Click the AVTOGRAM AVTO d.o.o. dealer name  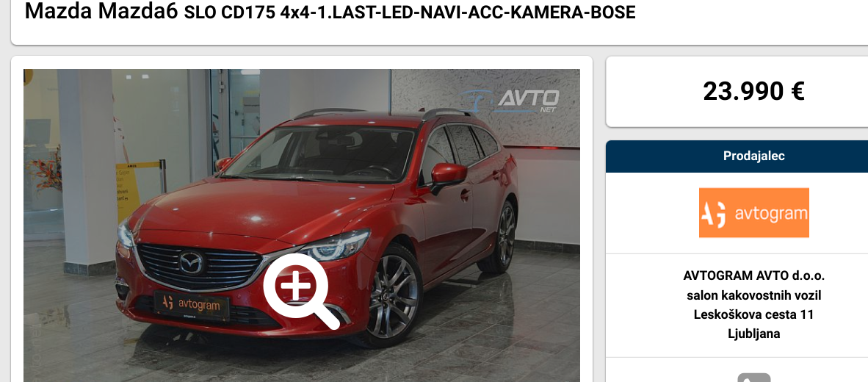point(753,275)
